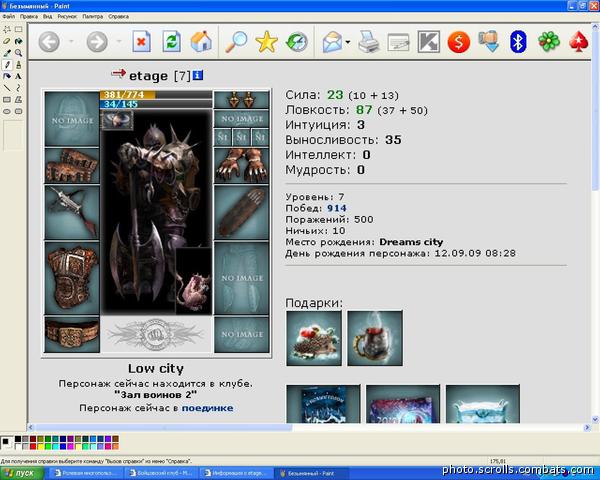Click the hedgehog gift thumbnail under Подарки
This screenshot has height=480, width=600.
[314, 338]
